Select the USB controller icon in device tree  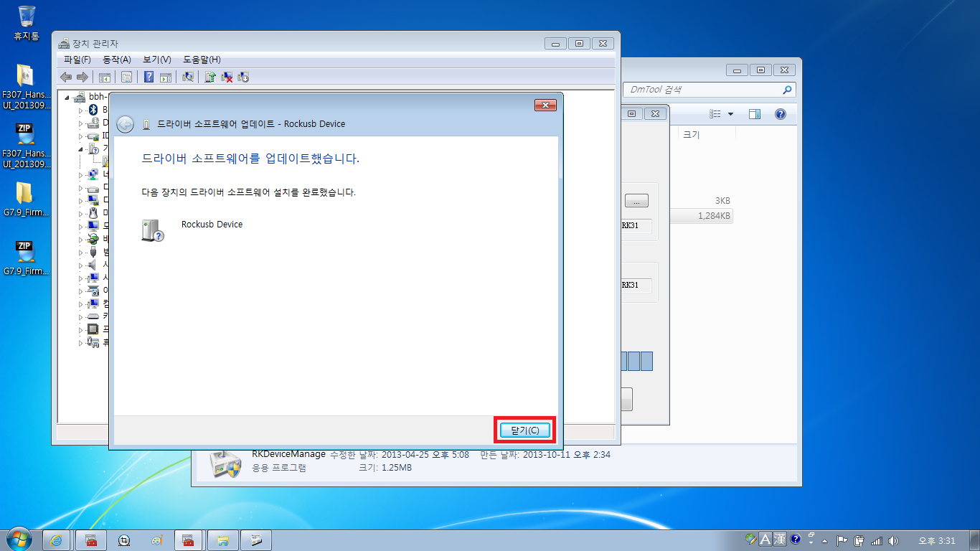pyautogui.click(x=93, y=252)
